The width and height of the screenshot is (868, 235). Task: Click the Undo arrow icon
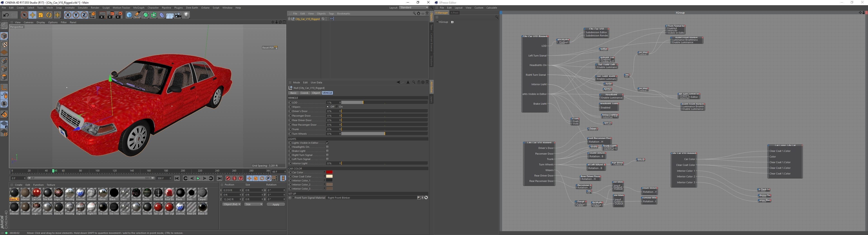coord(6,15)
